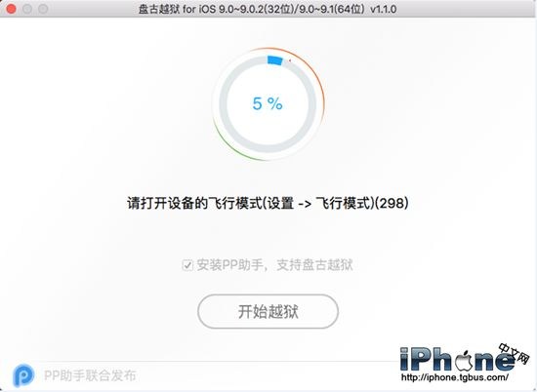
Task: Click the disabled zoom window button
Action: [43, 9]
